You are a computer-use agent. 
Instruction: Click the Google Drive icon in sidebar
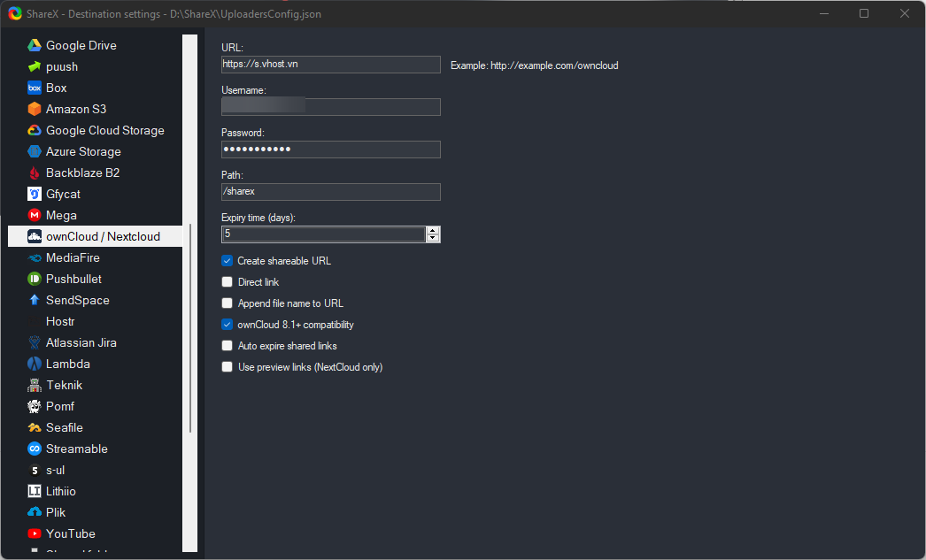(35, 45)
